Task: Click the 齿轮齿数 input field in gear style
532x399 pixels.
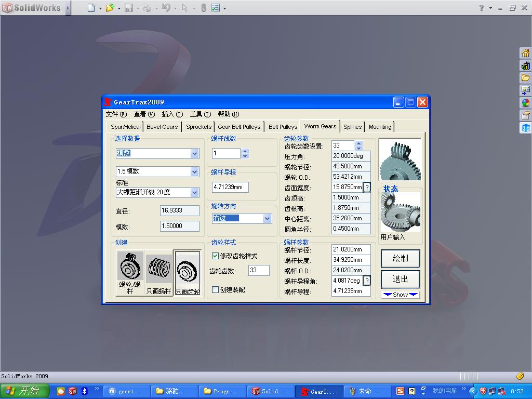Action: [x=259, y=271]
